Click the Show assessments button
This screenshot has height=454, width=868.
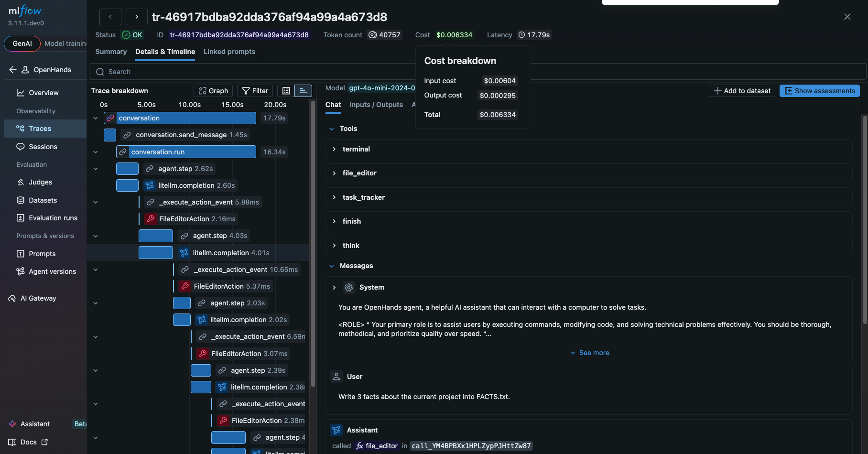[x=819, y=91]
